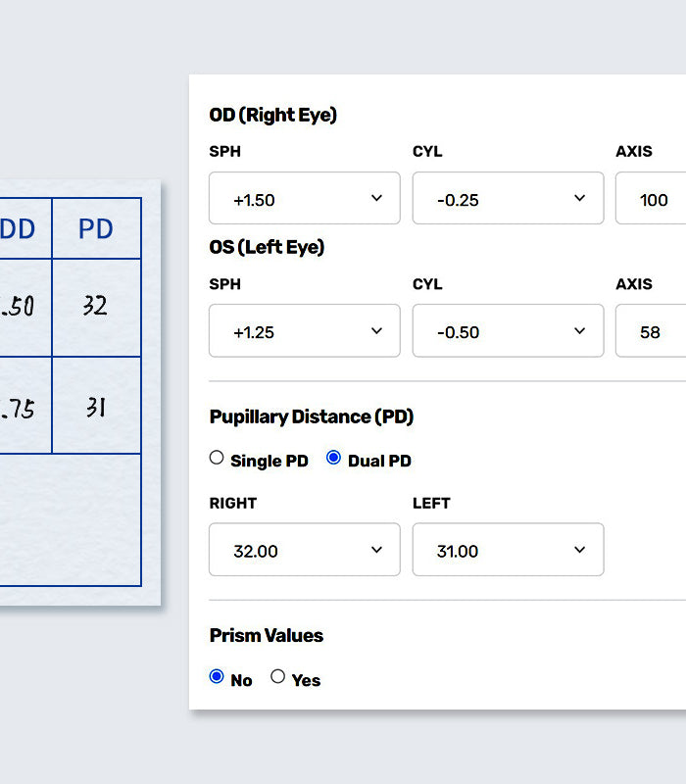Click the OD (Right Eye) section heading

[272, 115]
